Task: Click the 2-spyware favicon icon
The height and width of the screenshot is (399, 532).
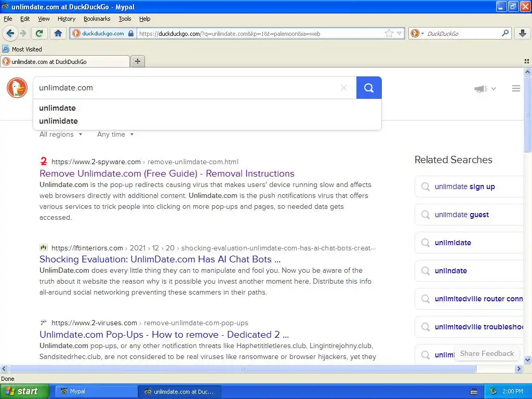Action: (x=44, y=161)
